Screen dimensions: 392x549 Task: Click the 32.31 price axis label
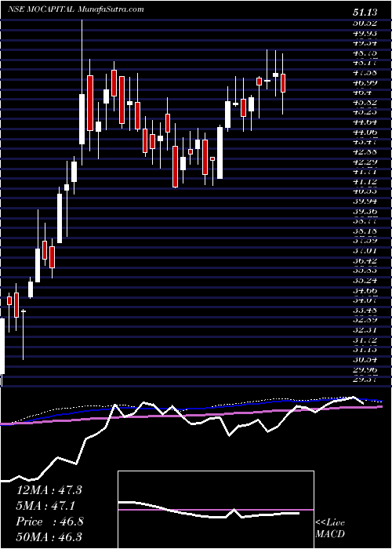pos(365,330)
